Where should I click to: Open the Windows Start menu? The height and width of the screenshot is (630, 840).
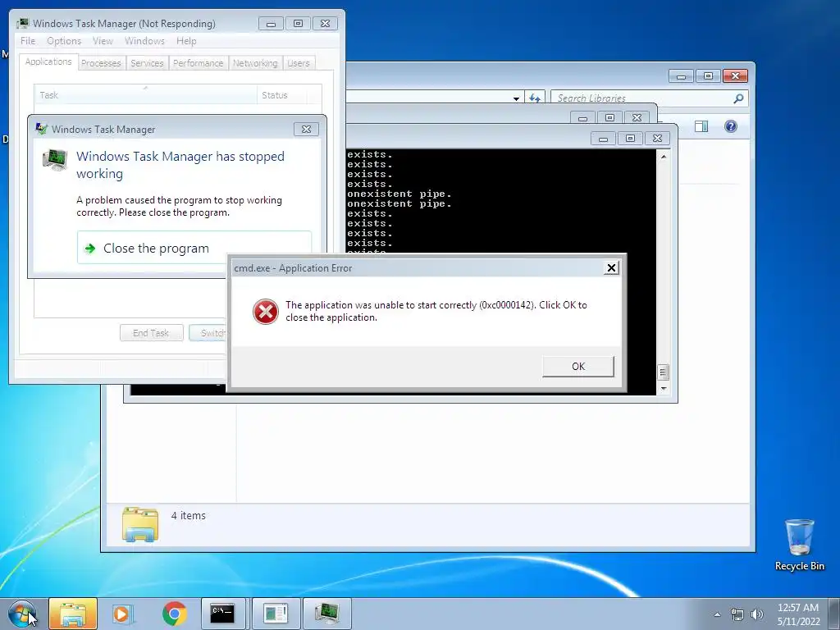click(22, 614)
